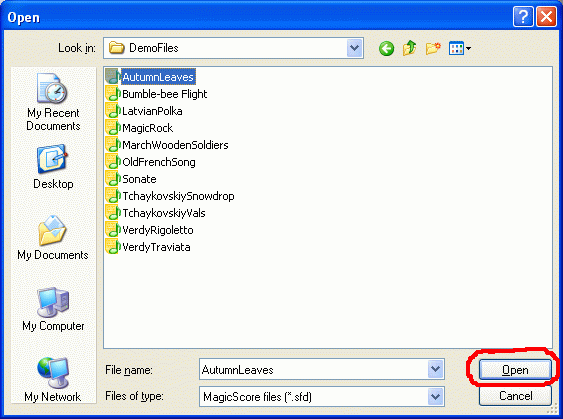Open My Recent Documents in places bar
This screenshot has height=419, width=563.
pos(53,102)
